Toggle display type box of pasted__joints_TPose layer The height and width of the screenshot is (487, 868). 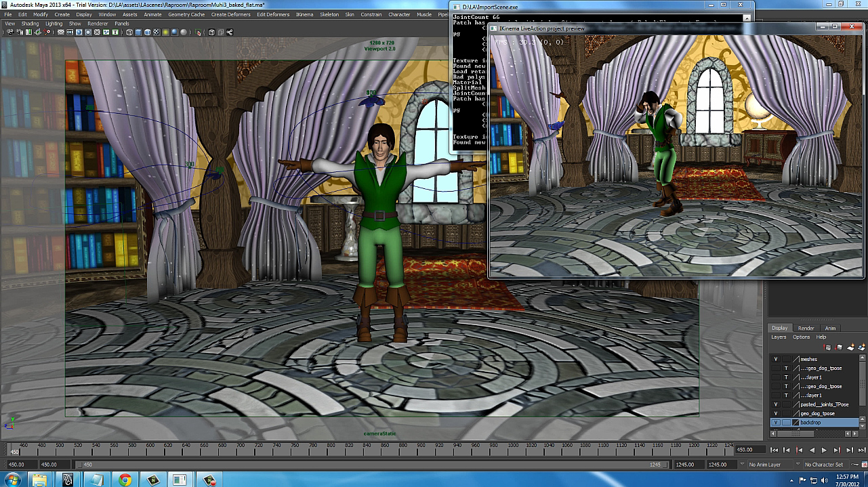[x=786, y=404]
